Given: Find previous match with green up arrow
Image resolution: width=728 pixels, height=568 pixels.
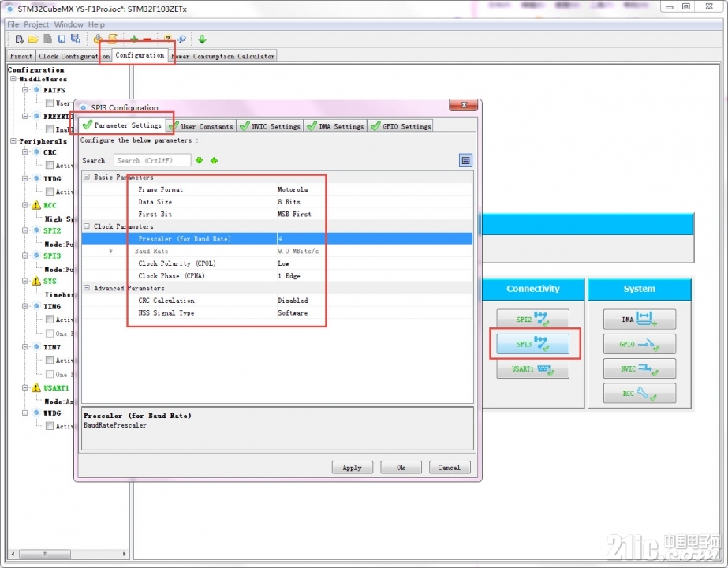Looking at the screenshot, I should [214, 160].
